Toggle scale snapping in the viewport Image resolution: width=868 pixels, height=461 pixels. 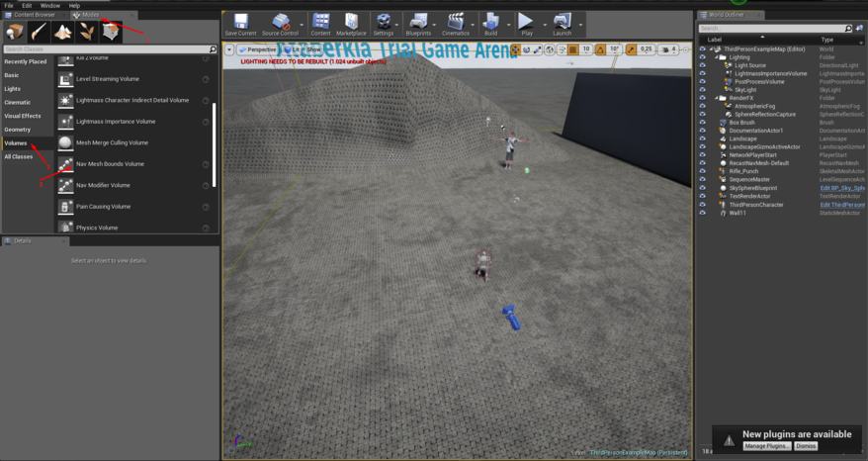pos(631,49)
